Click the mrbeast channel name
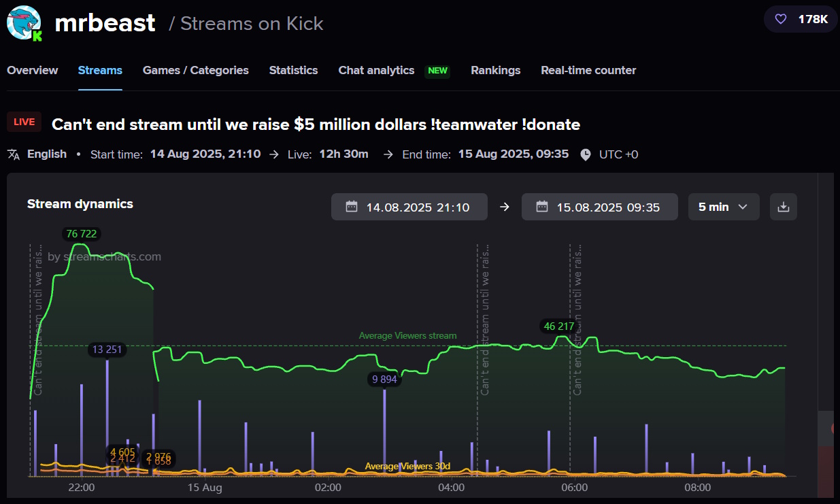This screenshot has width=840, height=504. pyautogui.click(x=105, y=23)
